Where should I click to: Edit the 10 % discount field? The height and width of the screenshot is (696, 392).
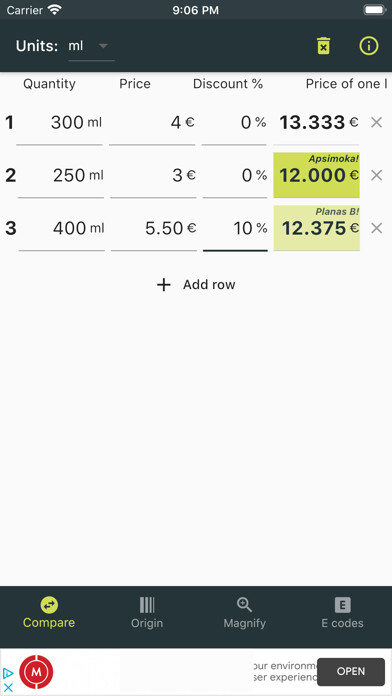(235, 229)
